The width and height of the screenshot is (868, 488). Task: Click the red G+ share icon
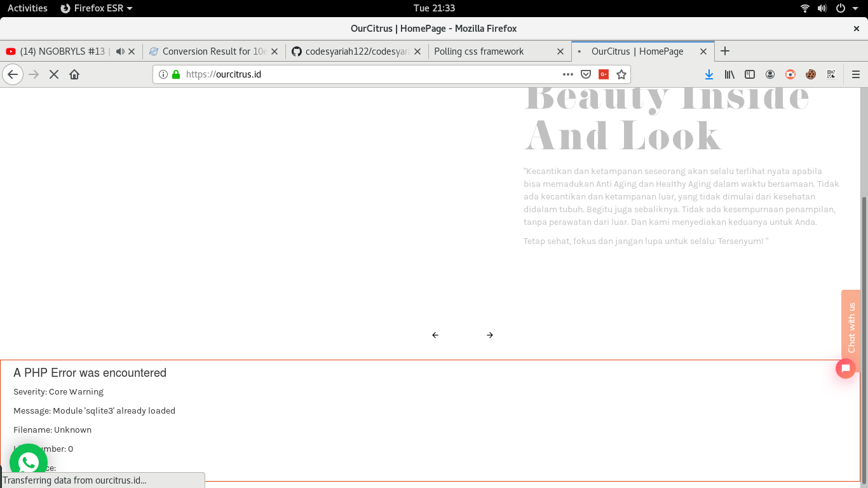click(604, 74)
